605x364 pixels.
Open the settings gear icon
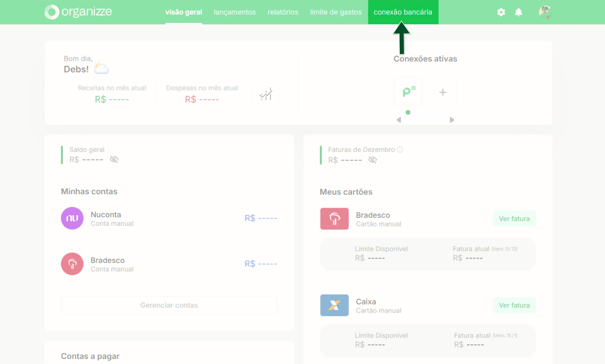click(501, 12)
